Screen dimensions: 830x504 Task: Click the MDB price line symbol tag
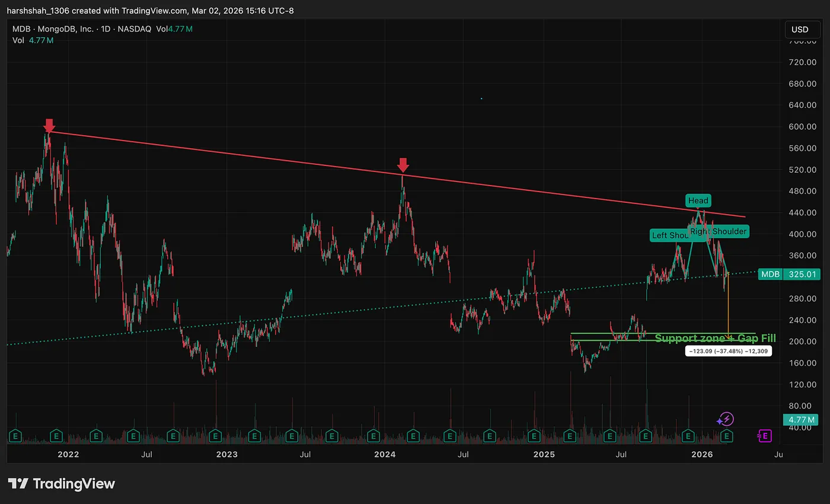click(770, 274)
